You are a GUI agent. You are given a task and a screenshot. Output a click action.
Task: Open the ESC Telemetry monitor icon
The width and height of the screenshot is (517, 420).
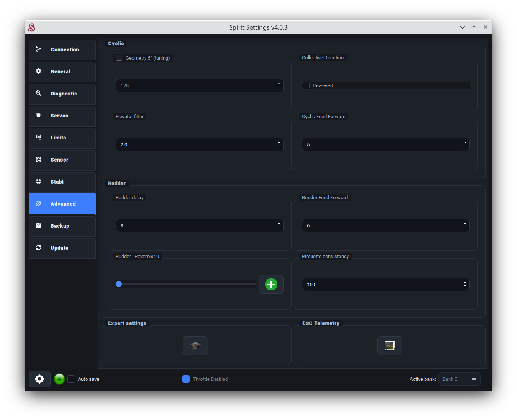coord(390,346)
